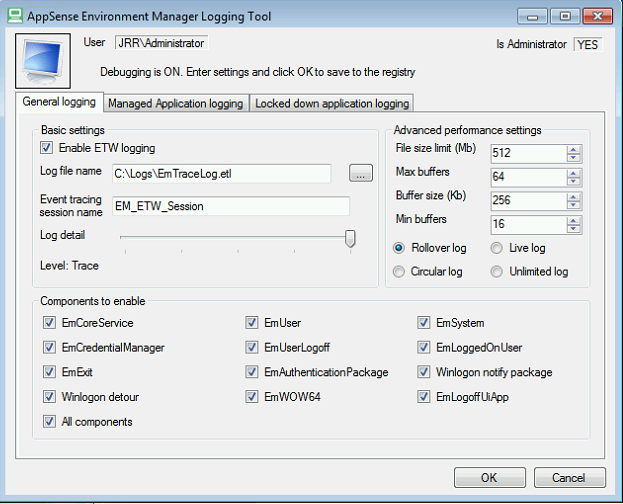623x504 pixels.
Task: Decrease Buffer size with down arrow
Action: pos(573,205)
